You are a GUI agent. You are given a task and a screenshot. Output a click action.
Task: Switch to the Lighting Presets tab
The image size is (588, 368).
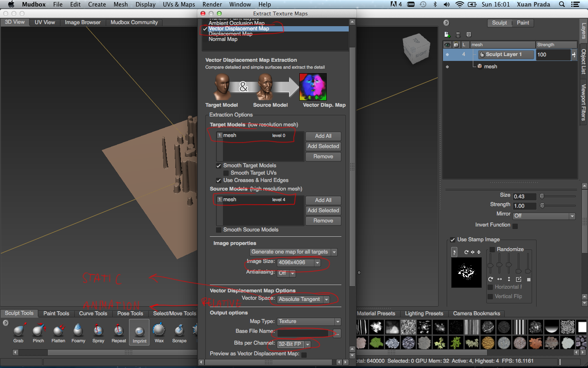click(x=424, y=314)
